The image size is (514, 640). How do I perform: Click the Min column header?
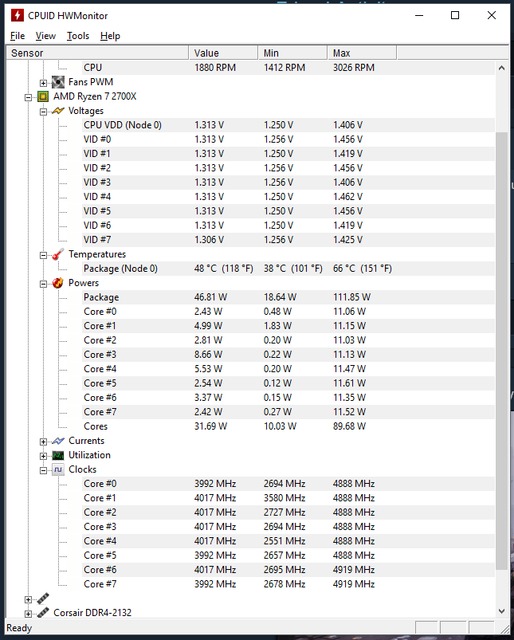point(293,53)
